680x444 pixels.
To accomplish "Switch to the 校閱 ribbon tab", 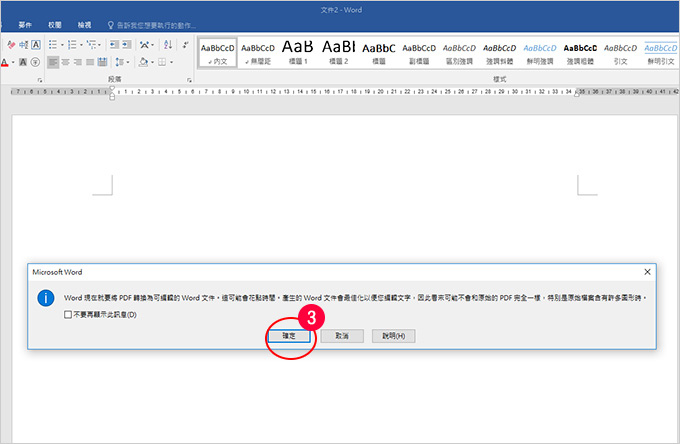I will pyautogui.click(x=55, y=25).
